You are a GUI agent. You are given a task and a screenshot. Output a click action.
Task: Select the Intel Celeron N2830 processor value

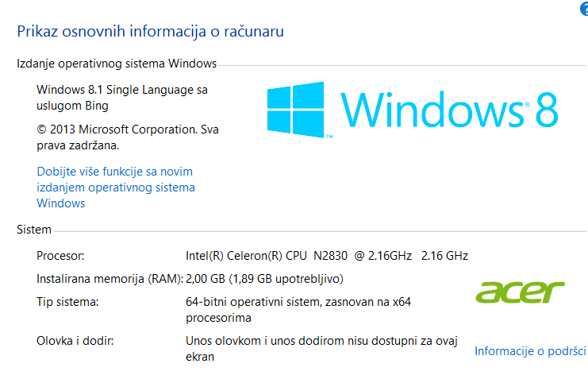pos(326,256)
